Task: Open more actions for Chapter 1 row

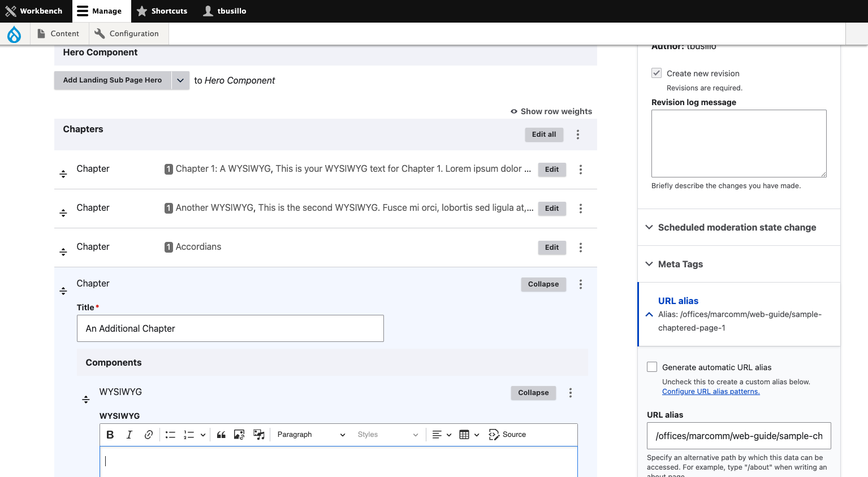Action: coord(581,170)
